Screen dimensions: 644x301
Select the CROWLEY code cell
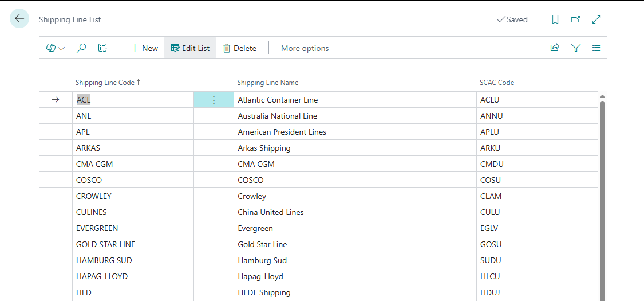click(133, 196)
